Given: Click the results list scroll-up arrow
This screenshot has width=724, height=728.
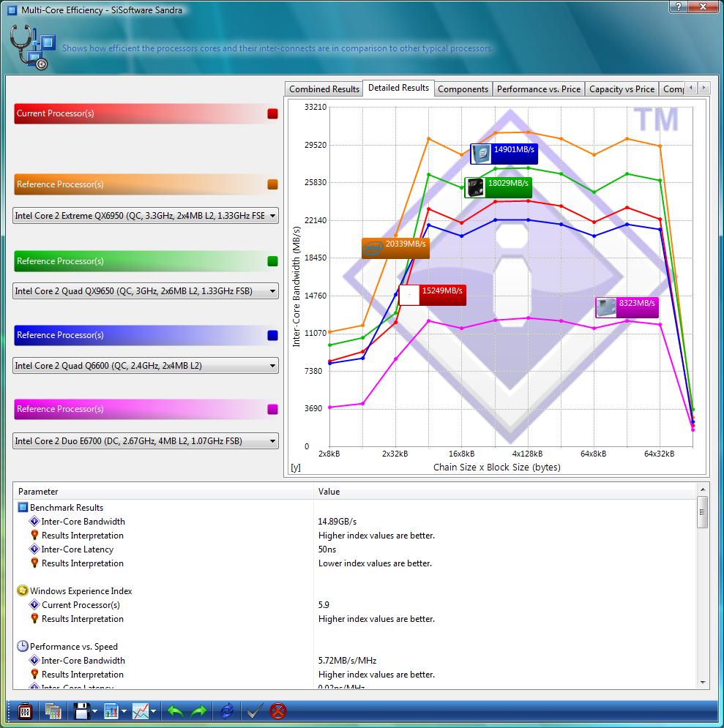Looking at the screenshot, I should tap(702, 489).
